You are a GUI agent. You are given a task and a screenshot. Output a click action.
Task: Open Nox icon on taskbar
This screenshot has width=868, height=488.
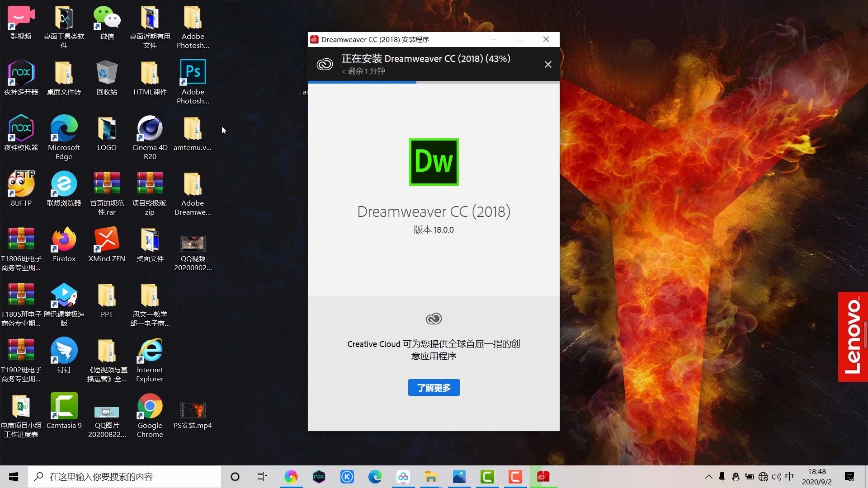pyautogui.click(x=319, y=477)
